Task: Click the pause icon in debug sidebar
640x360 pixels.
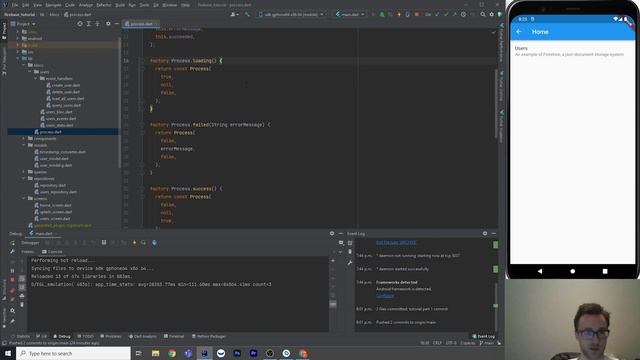Action: click(x=12, y=271)
